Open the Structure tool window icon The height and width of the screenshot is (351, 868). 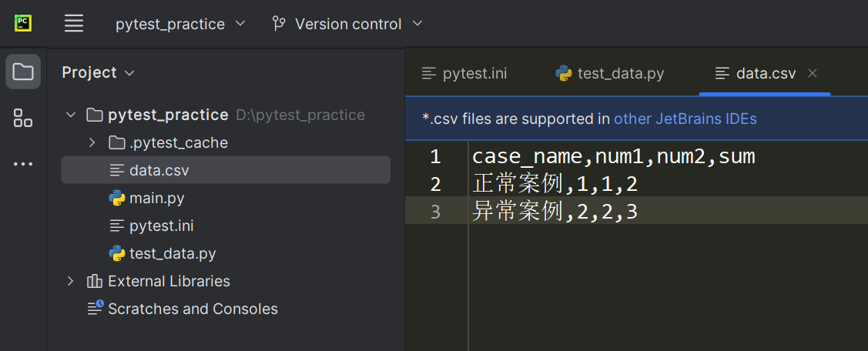click(x=23, y=119)
